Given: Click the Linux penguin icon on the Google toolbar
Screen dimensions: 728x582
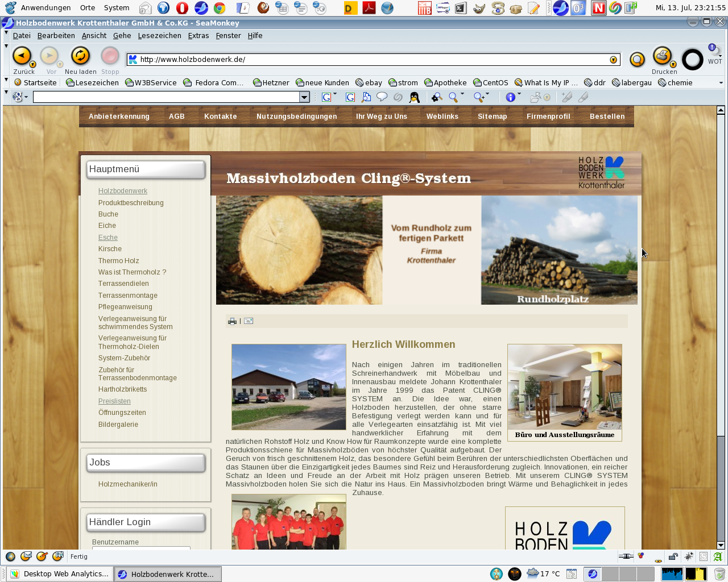Looking at the screenshot, I should (x=415, y=97).
